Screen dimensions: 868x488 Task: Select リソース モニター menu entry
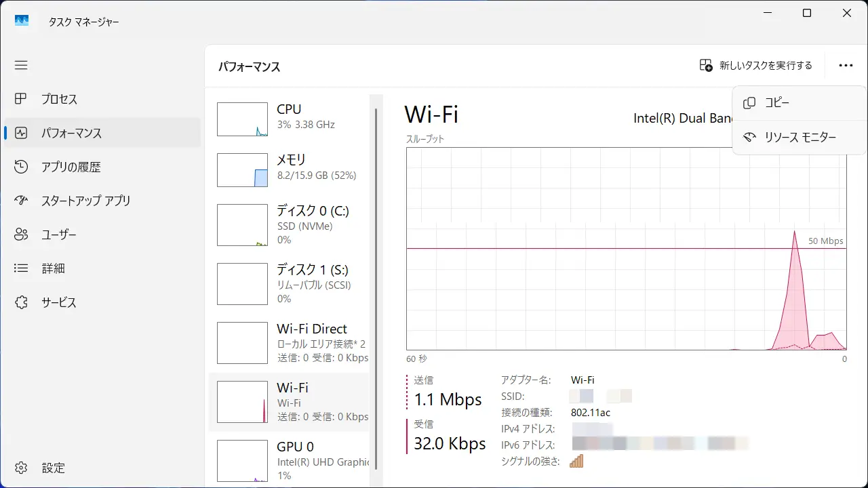(800, 137)
